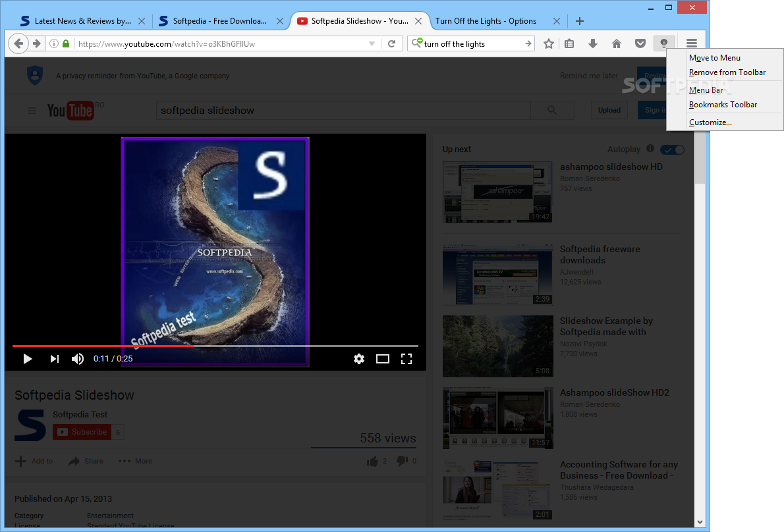Expand the More actions menu under video

(135, 461)
